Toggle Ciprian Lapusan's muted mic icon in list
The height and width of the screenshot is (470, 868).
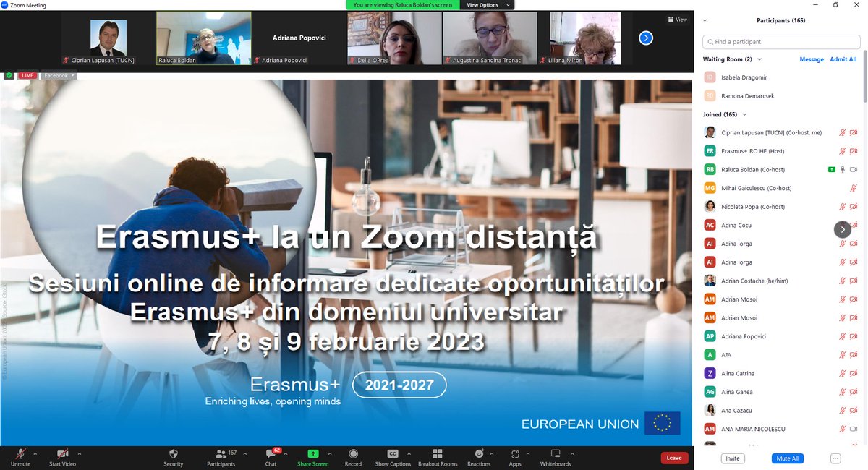[x=842, y=132]
